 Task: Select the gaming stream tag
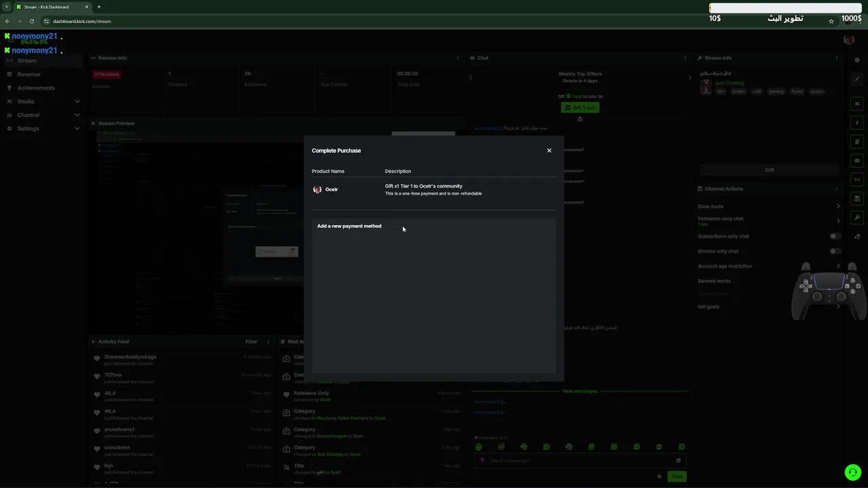point(776,91)
